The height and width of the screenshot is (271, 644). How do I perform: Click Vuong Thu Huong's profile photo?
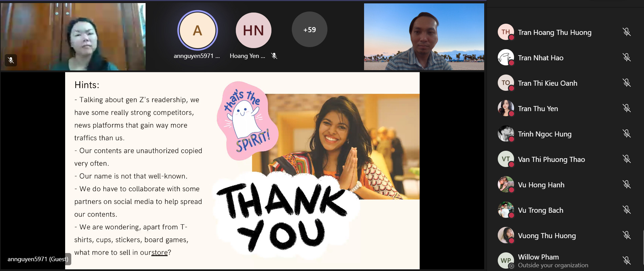point(506,235)
